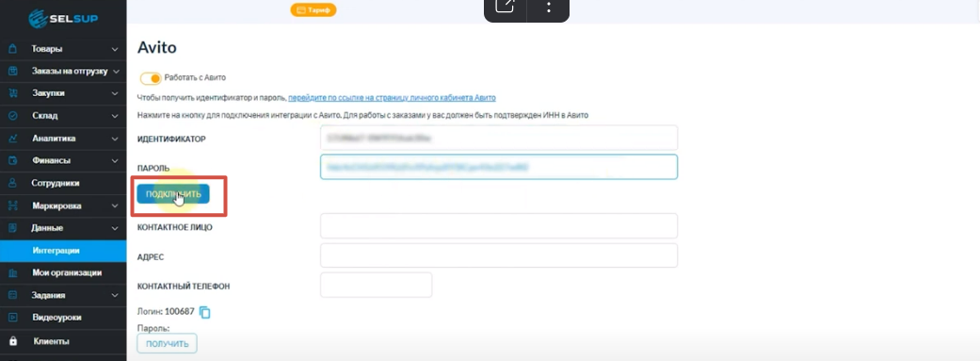Click the Задания calendar icon

12,295
